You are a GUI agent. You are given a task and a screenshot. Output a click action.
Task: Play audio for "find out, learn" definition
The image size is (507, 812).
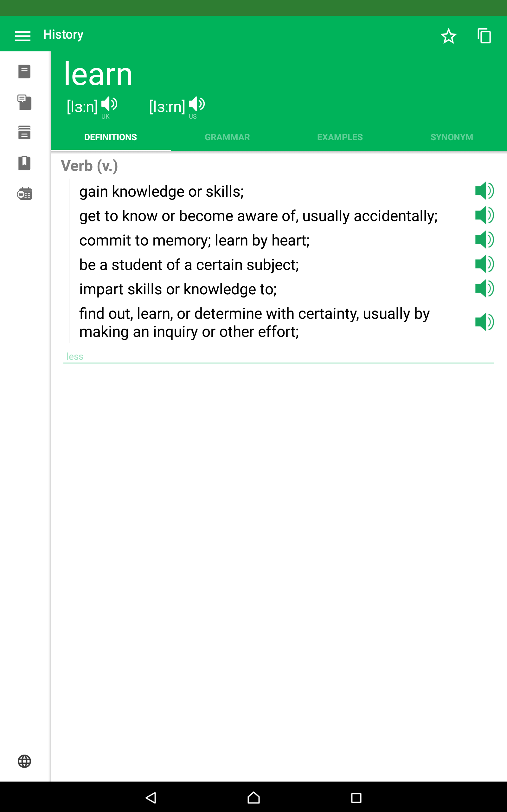coord(484,322)
